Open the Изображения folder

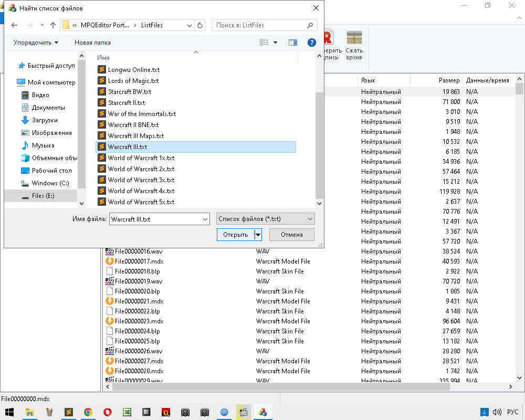click(x=47, y=133)
